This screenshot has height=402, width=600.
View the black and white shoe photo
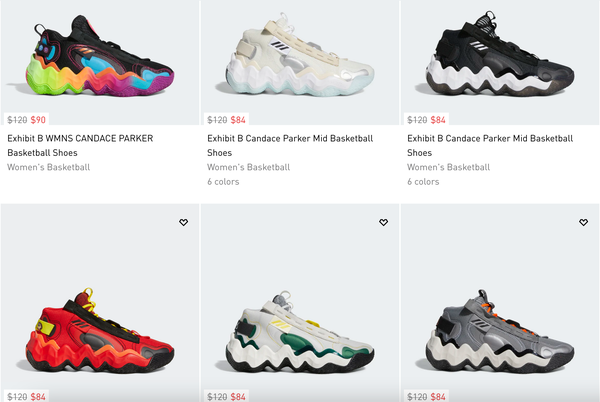point(500,54)
